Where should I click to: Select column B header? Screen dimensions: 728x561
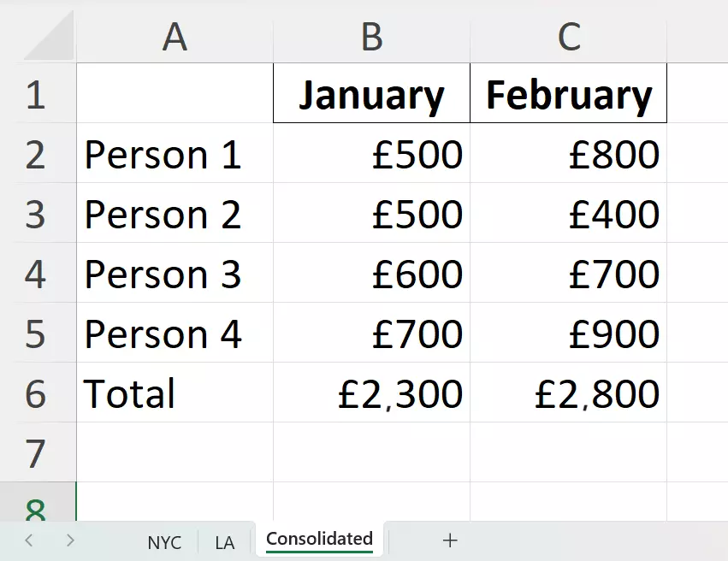tap(370, 37)
